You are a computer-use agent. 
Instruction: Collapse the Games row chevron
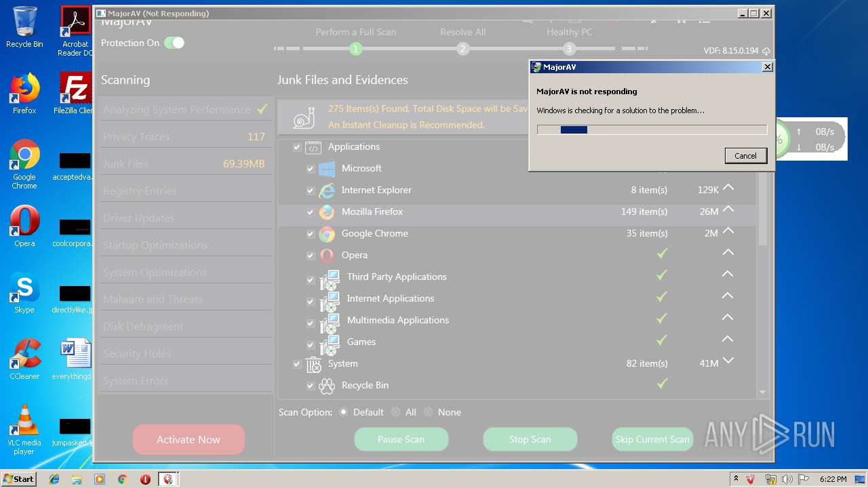click(x=728, y=340)
